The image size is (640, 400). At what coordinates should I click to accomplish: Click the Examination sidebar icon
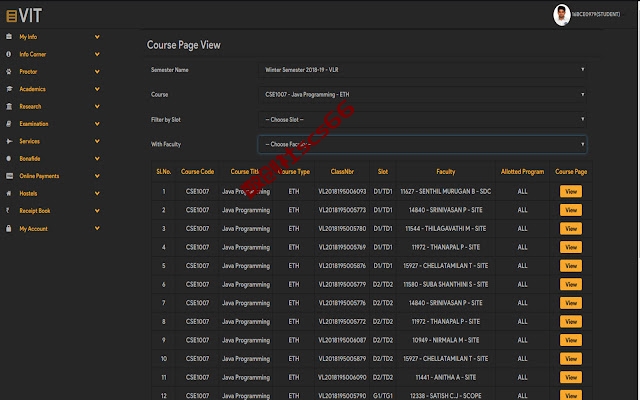9,124
